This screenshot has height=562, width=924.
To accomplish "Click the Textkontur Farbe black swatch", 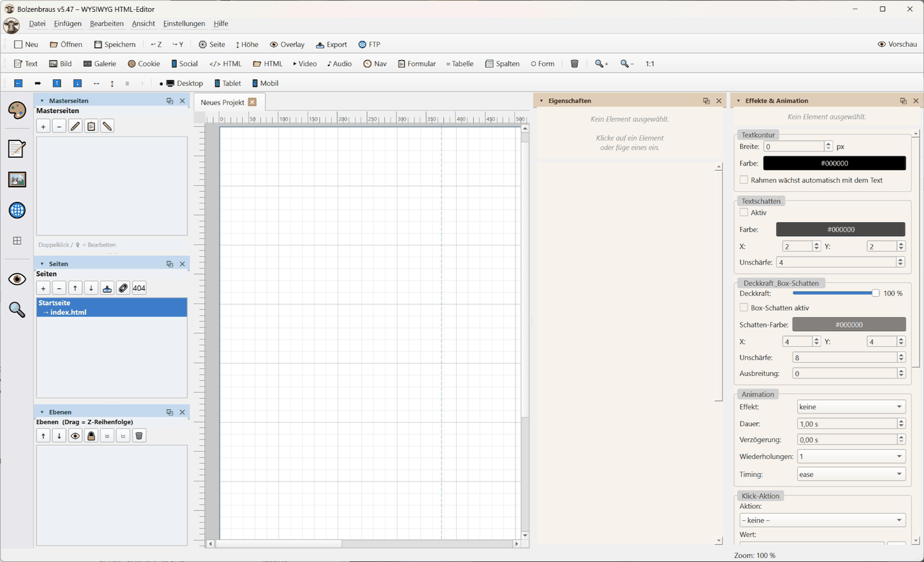I will pos(834,163).
